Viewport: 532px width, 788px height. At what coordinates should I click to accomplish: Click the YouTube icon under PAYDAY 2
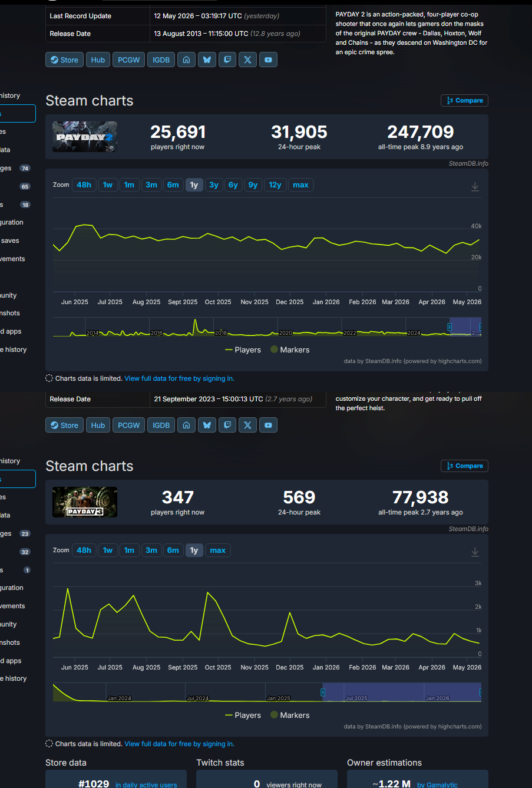(x=268, y=60)
